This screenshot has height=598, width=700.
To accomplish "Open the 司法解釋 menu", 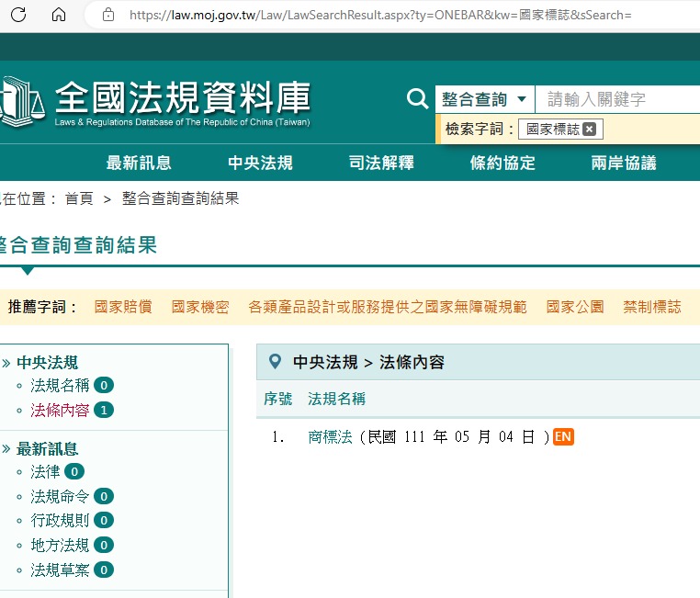I will pos(381,164).
